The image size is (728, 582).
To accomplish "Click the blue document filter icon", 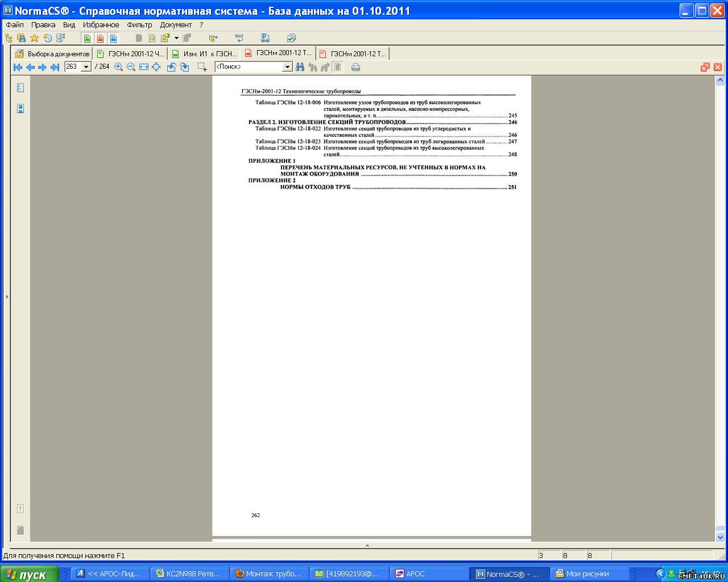I will point(114,38).
